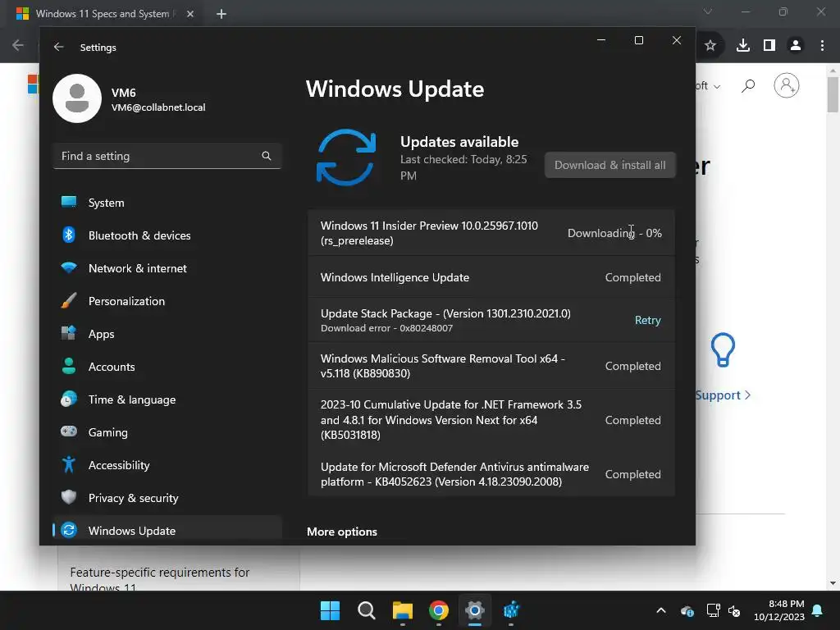This screenshot has width=840, height=630.
Task: Select the Windows 11 Insider Preview update row
Action: click(x=491, y=233)
